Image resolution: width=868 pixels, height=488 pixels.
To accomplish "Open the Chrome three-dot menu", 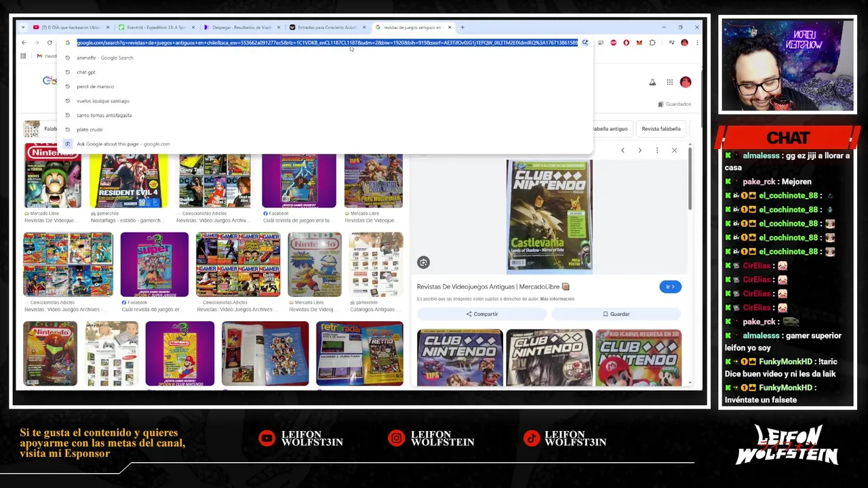I will pos(696,43).
